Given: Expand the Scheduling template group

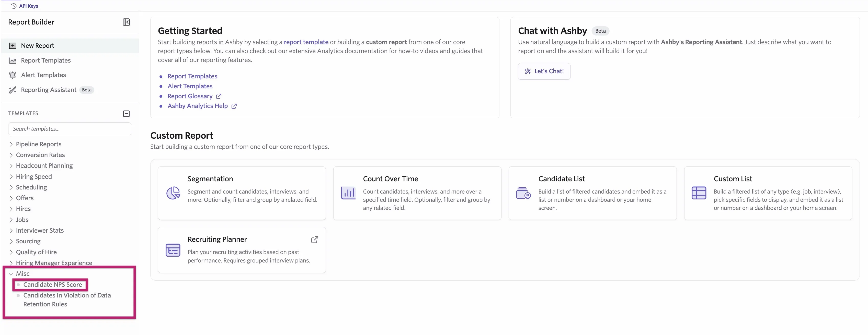Looking at the screenshot, I should click(11, 187).
